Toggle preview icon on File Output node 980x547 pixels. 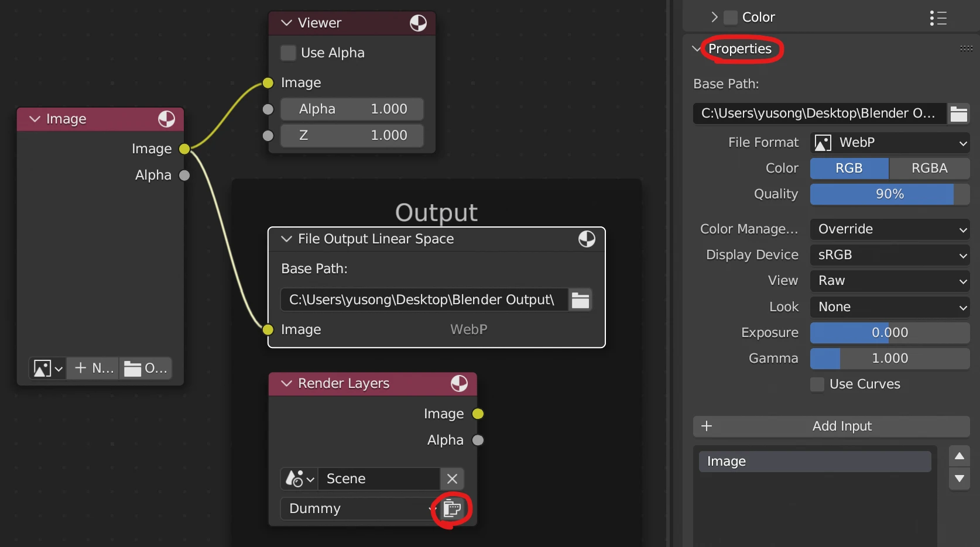point(587,239)
